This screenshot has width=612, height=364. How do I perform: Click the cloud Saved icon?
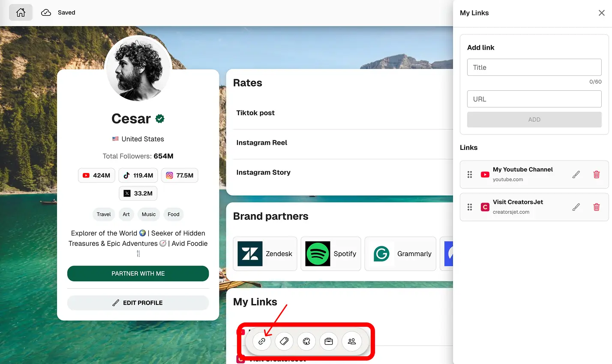click(46, 12)
